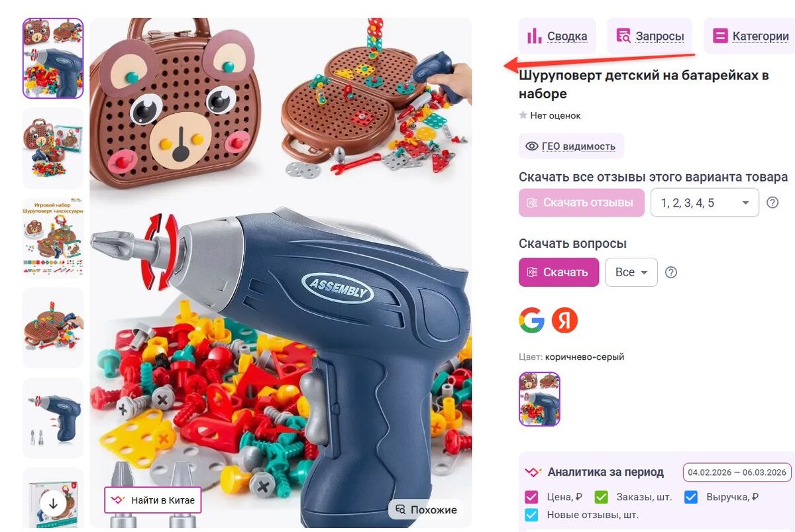Toggle the Цена, ₽ checkbox

click(531, 497)
